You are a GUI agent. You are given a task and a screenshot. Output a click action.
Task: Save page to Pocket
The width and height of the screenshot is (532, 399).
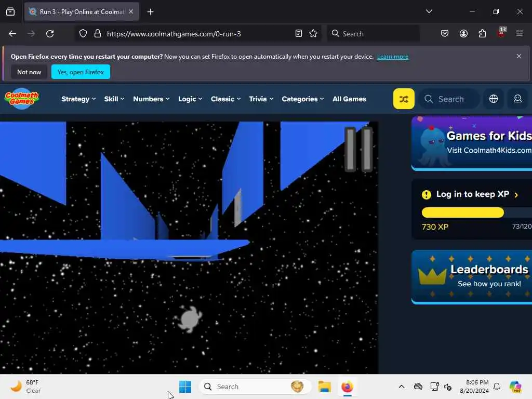[x=445, y=34]
